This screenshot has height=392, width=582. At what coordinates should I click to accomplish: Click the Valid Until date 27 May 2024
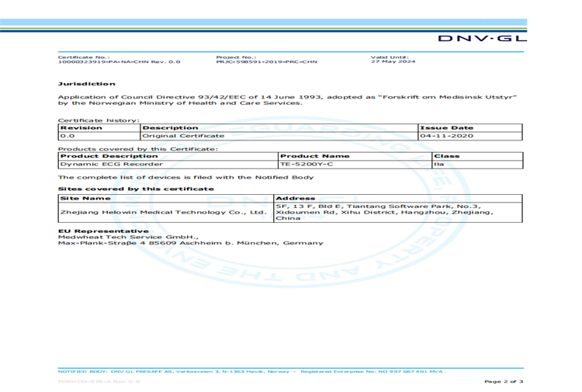[393, 62]
